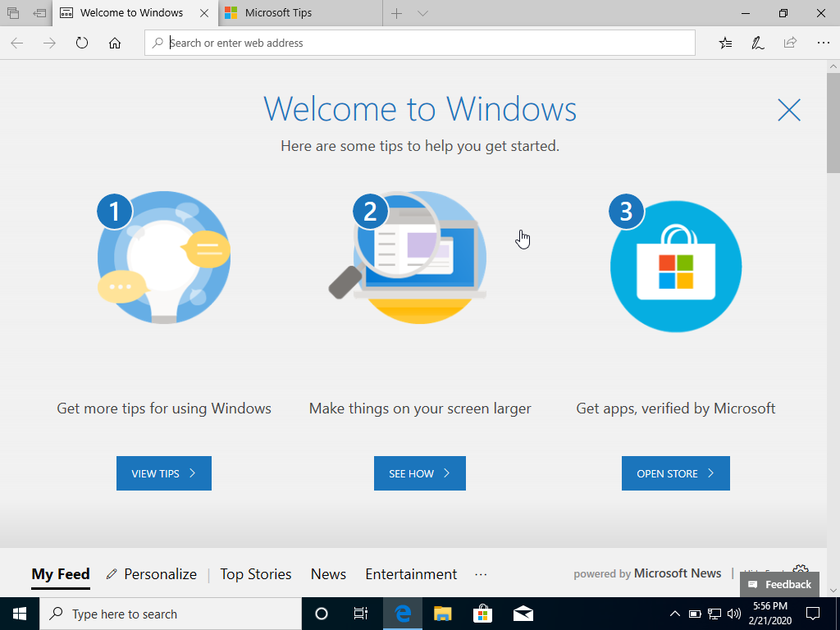The width and height of the screenshot is (840, 630).
Task: Open the Feedback button
Action: point(779,584)
